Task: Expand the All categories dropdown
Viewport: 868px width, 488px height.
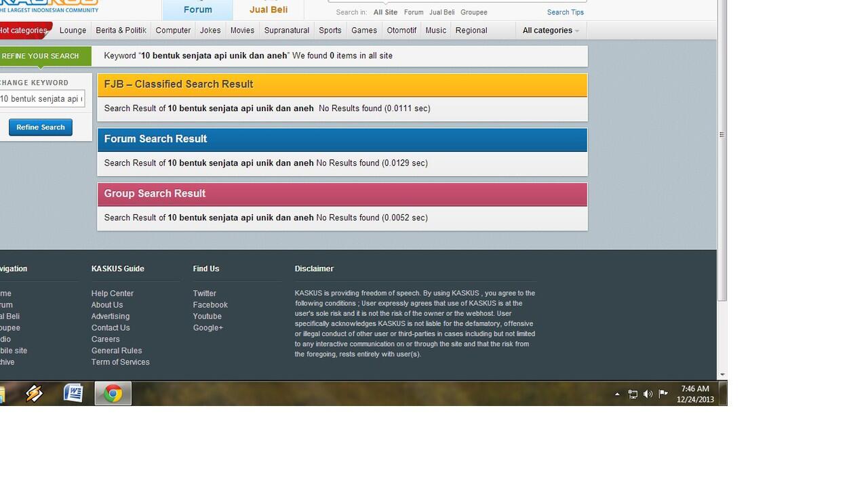Action: 551,30
